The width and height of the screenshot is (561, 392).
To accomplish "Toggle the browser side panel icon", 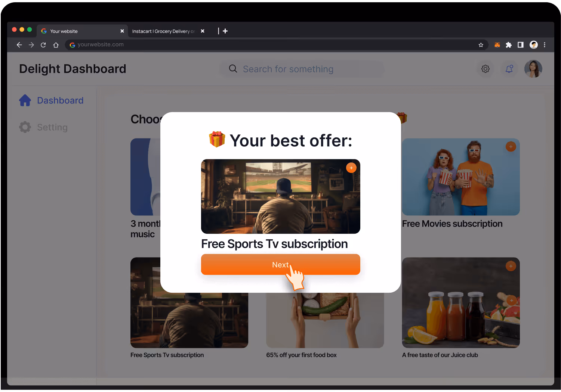I will pos(520,45).
